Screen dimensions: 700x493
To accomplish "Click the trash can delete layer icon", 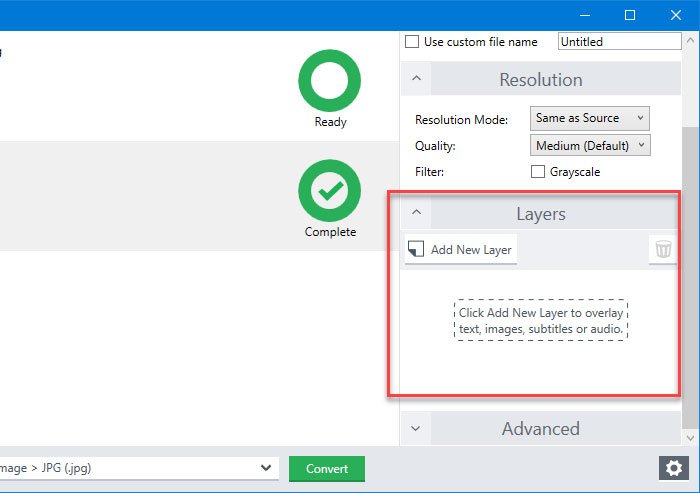I will (x=663, y=249).
